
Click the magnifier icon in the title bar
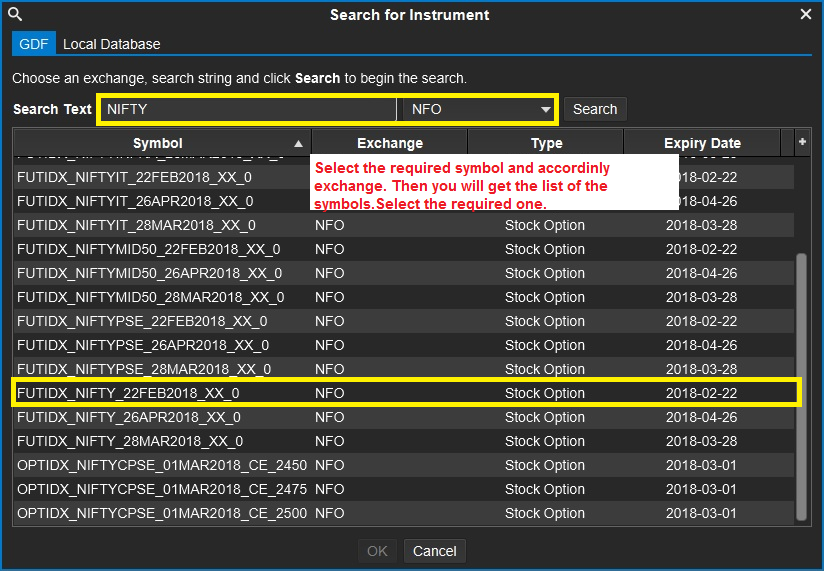(15, 14)
